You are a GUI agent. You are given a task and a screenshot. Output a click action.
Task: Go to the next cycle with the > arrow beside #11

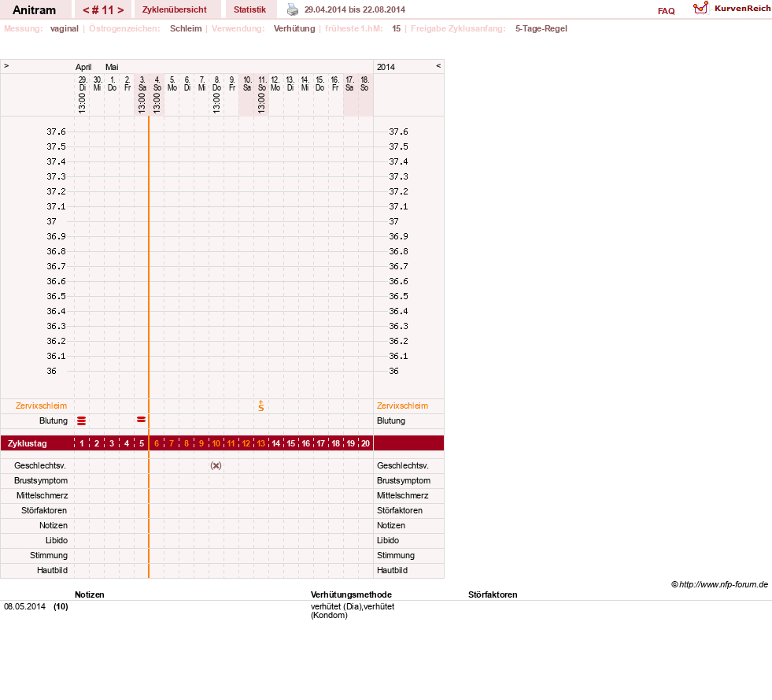click(x=120, y=10)
